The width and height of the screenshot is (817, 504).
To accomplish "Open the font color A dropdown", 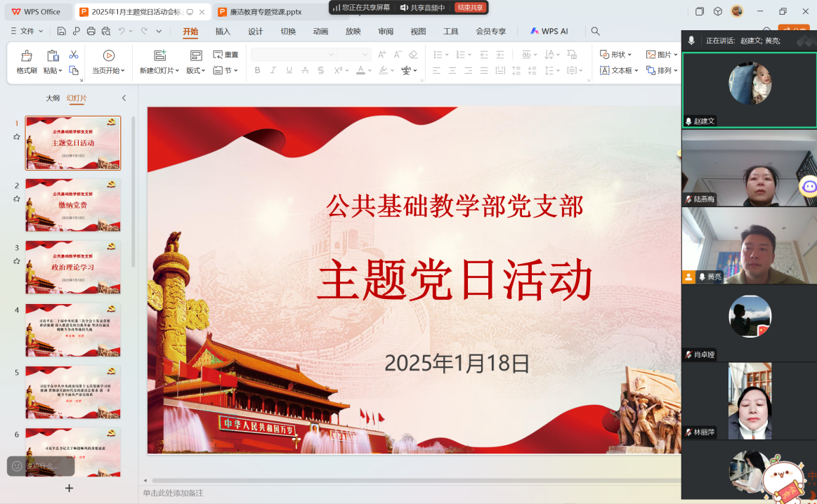I will (370, 70).
